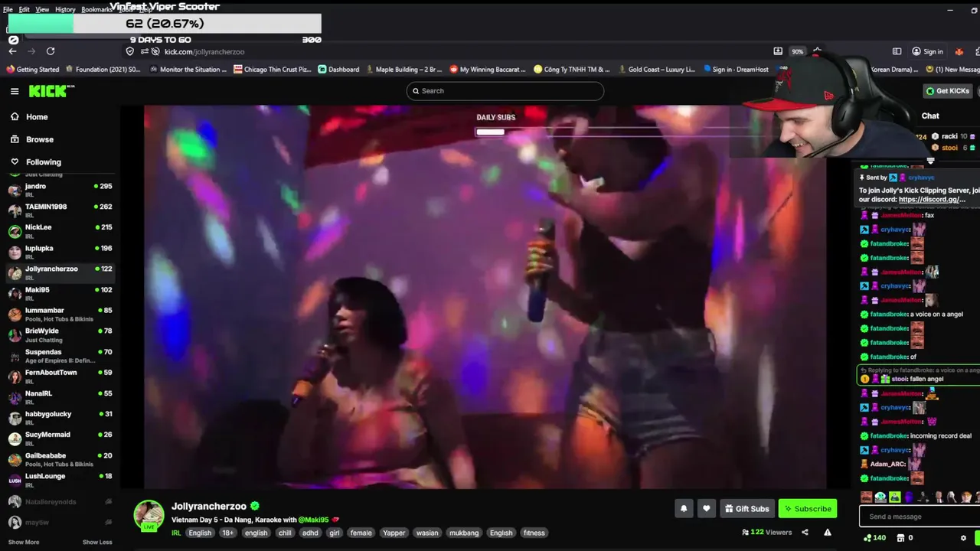980x551 pixels.
Task: Open LushLounge channel in Following list
Action: pos(60,479)
